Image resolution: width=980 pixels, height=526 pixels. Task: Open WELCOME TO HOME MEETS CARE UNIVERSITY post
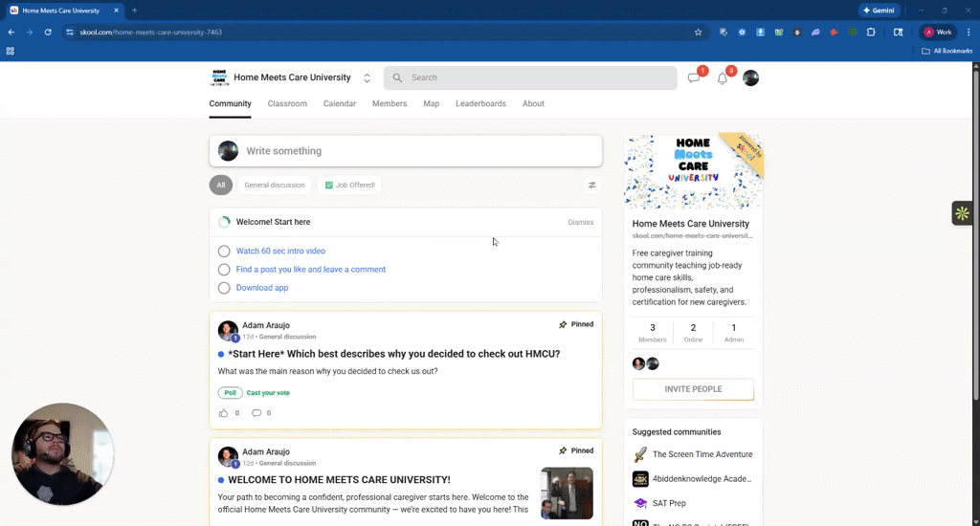pos(339,480)
